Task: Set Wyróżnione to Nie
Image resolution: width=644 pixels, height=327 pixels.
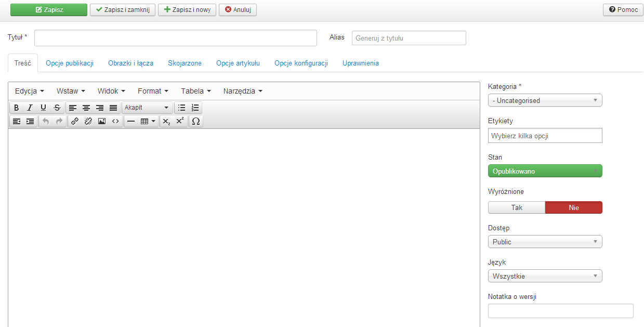Action: tap(574, 207)
